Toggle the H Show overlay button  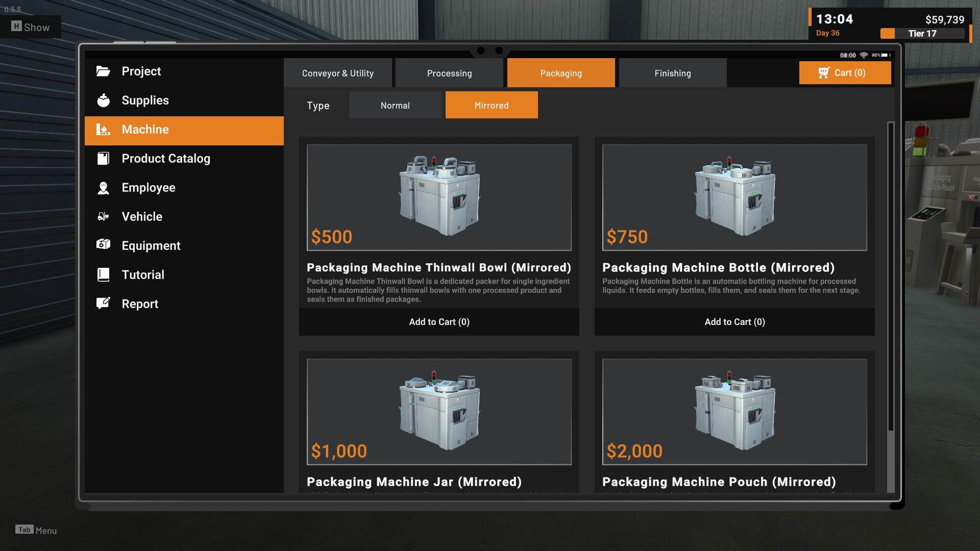point(31,27)
